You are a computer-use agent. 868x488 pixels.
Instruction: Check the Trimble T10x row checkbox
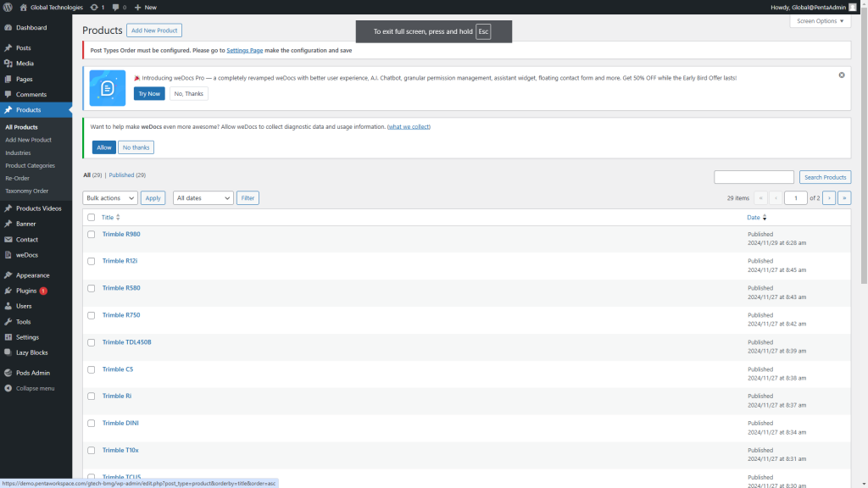(x=92, y=451)
